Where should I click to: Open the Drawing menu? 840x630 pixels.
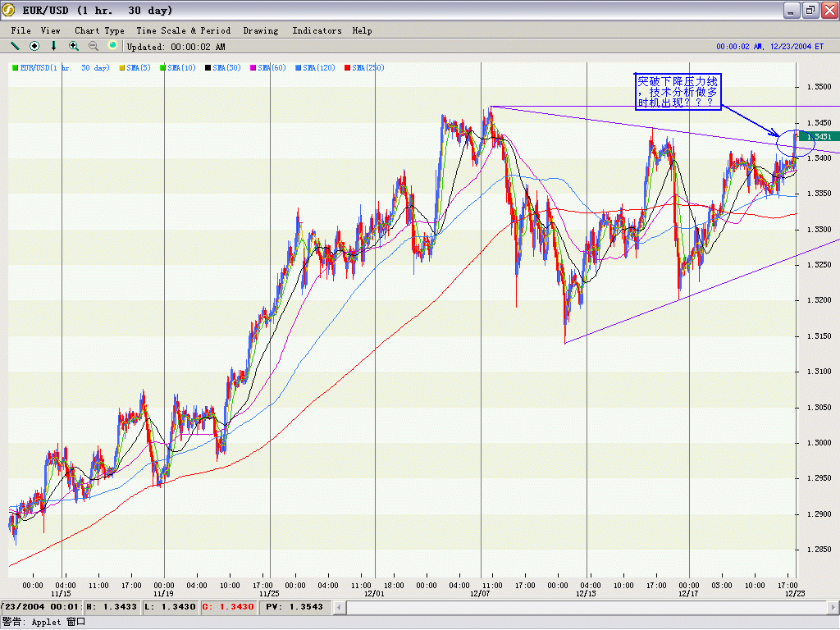(x=261, y=30)
